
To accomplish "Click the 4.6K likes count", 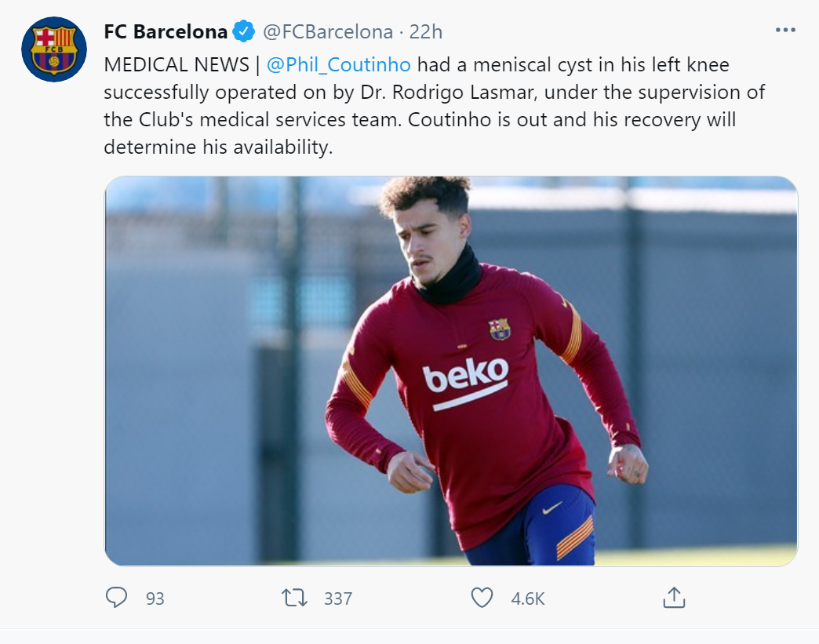I will (528, 599).
